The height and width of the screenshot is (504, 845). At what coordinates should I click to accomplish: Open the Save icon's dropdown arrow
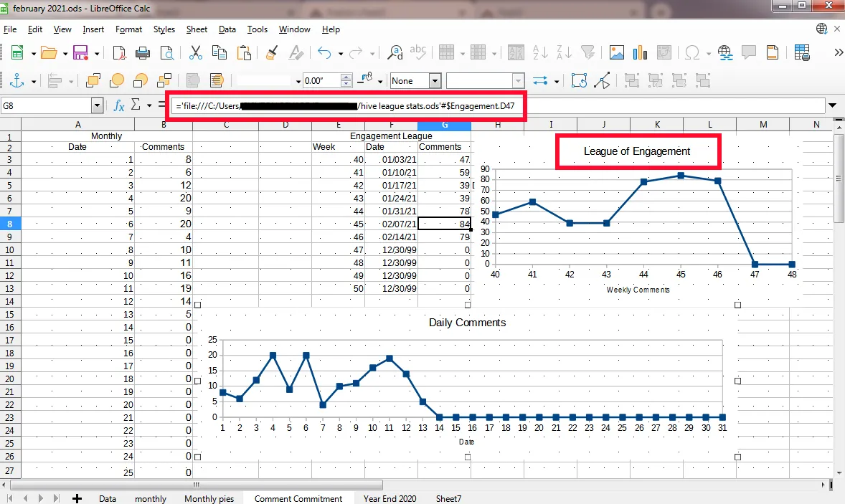pyautogui.click(x=97, y=53)
